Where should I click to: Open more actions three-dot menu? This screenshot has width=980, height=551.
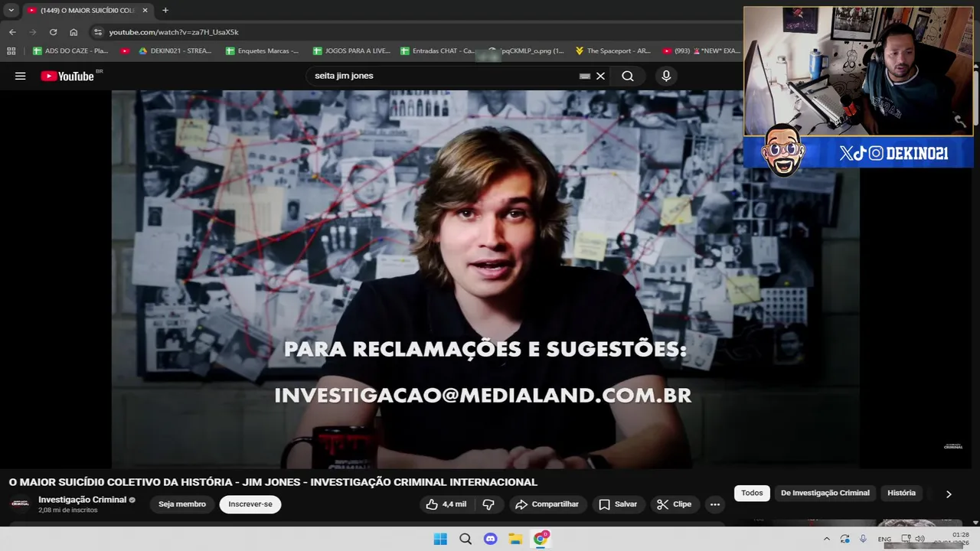click(x=715, y=504)
